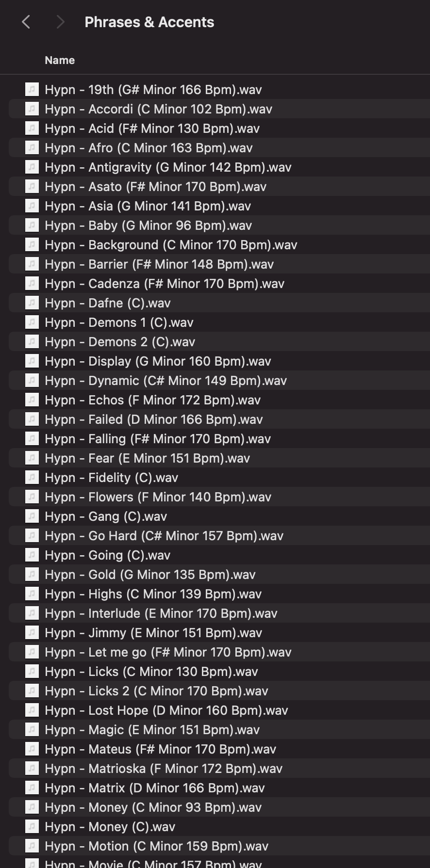Select Hypn - Let me go file

coord(168,652)
